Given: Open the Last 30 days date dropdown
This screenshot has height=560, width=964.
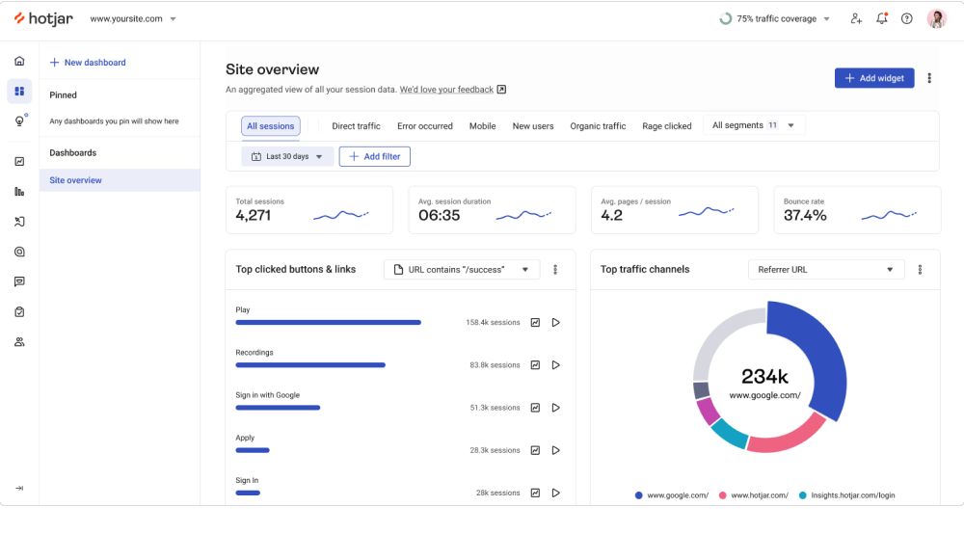Looking at the screenshot, I should pyautogui.click(x=287, y=156).
